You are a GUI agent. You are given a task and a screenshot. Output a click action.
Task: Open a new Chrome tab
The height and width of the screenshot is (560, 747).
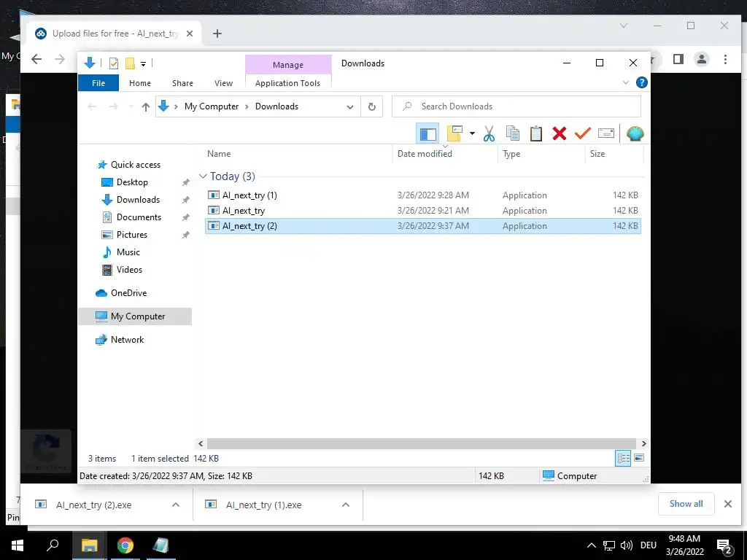tap(217, 34)
